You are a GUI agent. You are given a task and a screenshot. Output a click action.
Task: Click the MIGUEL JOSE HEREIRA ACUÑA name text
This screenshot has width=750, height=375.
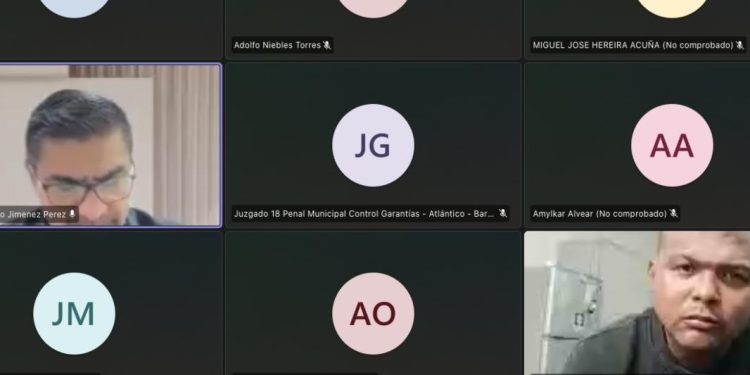(x=596, y=45)
